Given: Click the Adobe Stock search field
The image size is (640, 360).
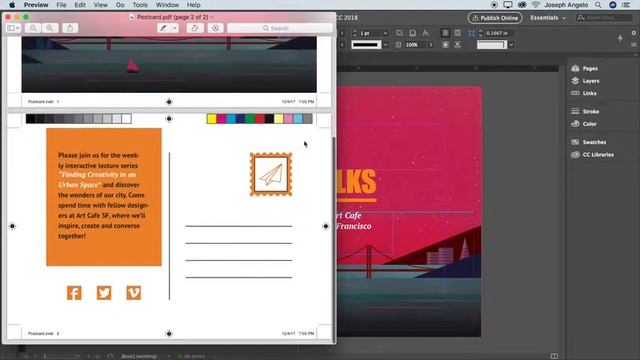Looking at the screenshot, I should [x=605, y=18].
